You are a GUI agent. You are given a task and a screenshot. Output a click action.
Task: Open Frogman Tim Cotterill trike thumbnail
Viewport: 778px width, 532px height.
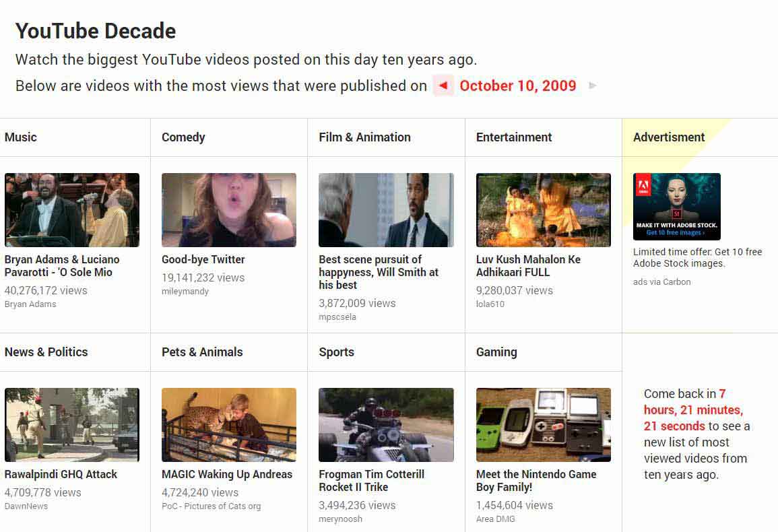pos(386,425)
